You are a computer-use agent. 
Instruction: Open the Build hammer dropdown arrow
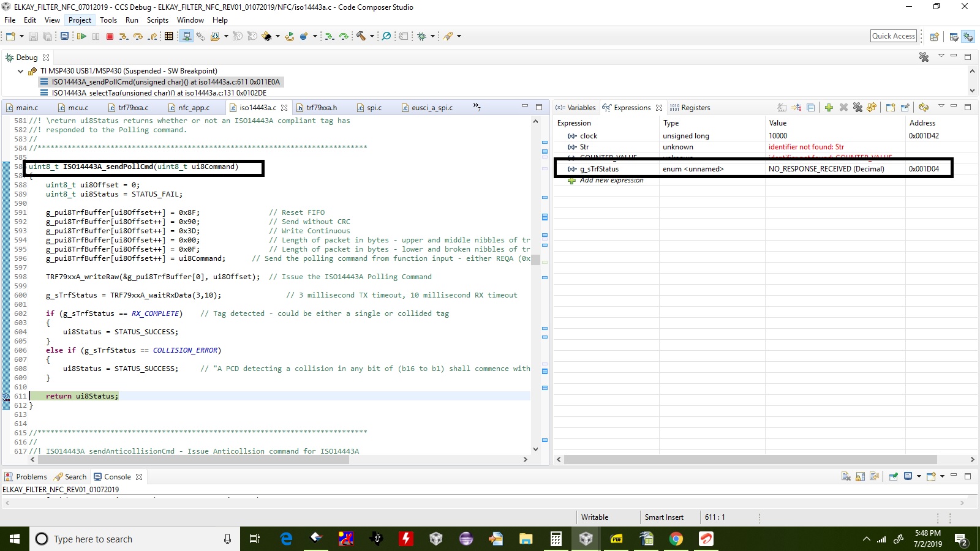372,37
